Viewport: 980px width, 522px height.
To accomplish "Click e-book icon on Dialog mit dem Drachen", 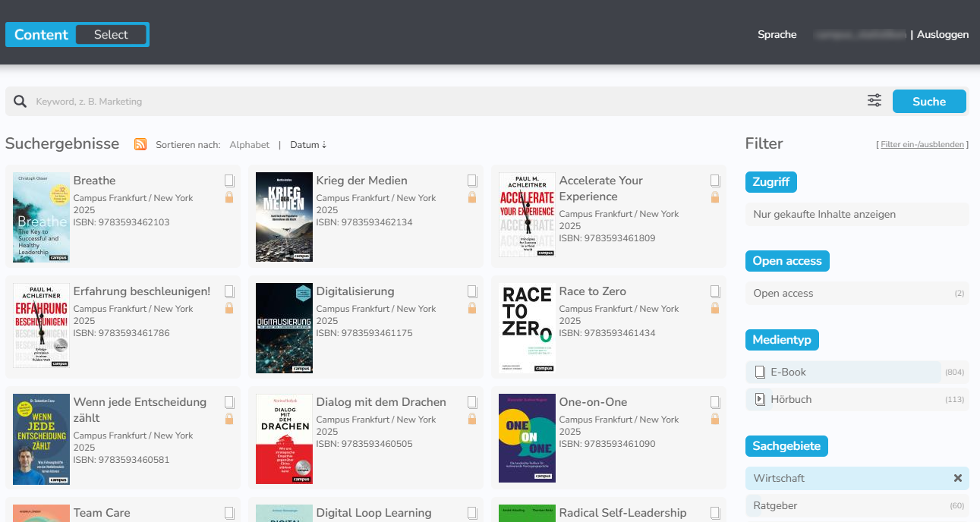I will [472, 402].
